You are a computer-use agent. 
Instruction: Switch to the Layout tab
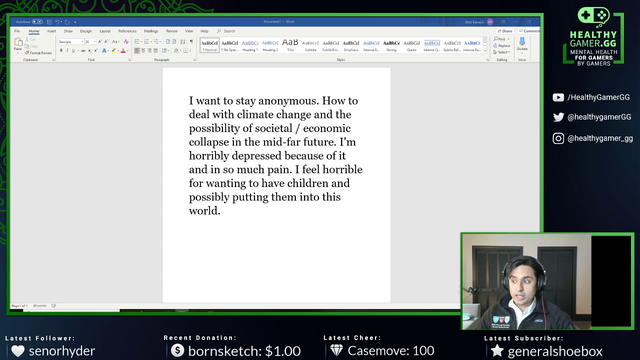[x=105, y=31]
